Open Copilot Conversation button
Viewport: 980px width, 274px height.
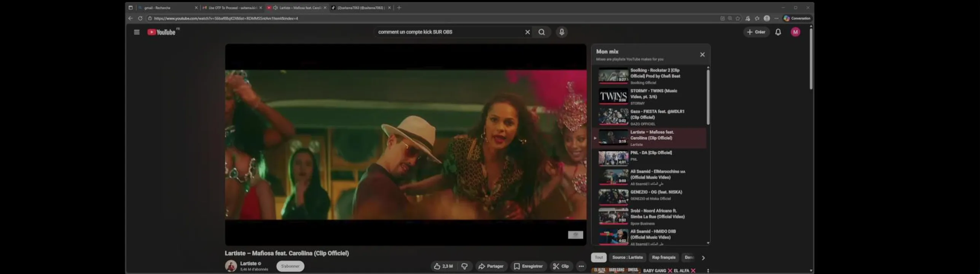(797, 18)
